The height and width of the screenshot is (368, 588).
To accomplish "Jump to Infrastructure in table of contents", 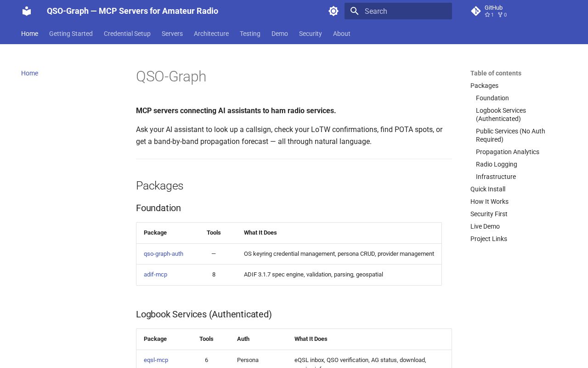I will coord(496,177).
